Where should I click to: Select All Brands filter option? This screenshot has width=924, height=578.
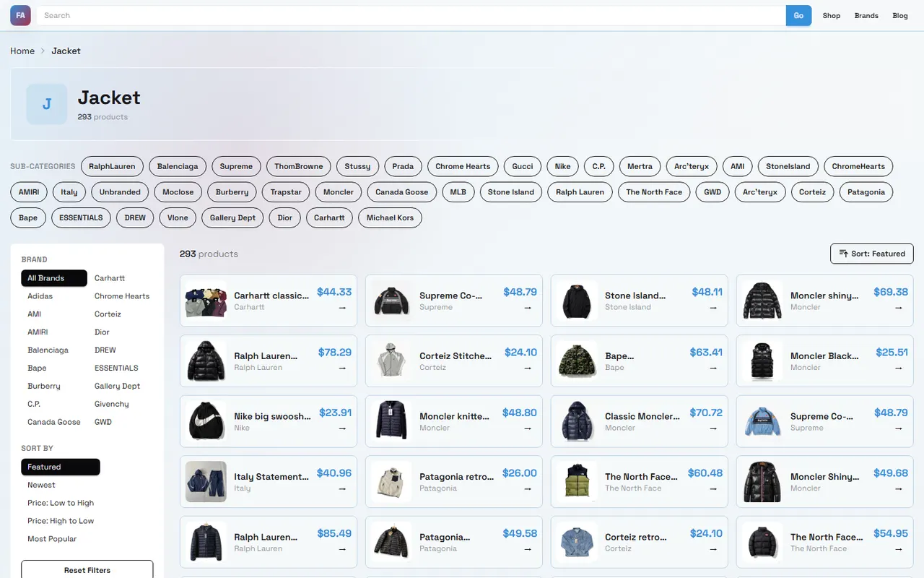click(54, 278)
